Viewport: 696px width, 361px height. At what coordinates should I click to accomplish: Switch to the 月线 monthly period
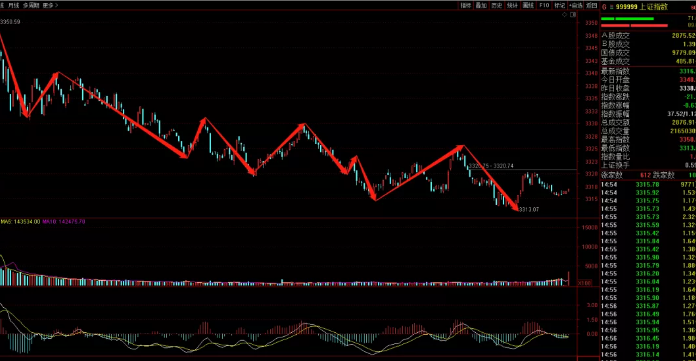coord(13,5)
